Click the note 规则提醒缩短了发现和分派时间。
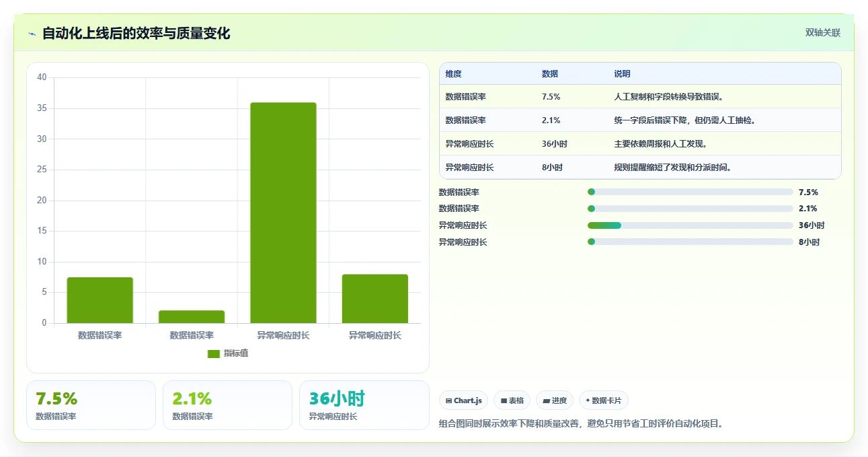 click(x=672, y=168)
